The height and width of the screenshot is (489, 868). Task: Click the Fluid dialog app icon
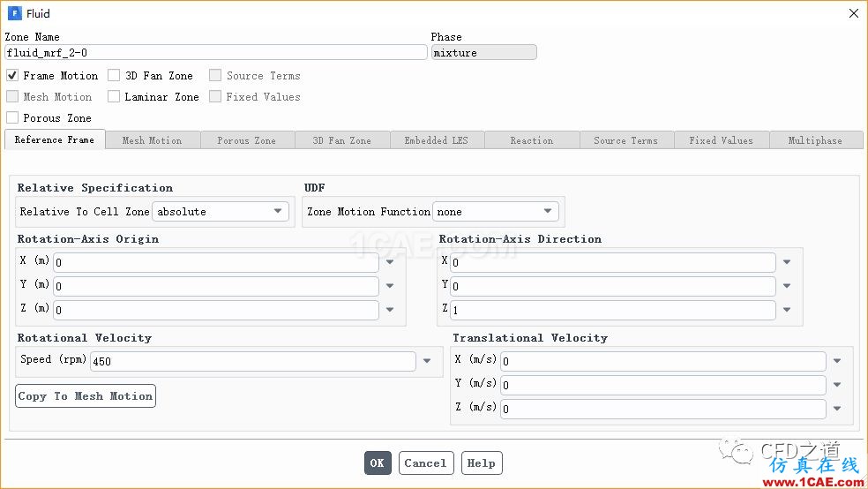14,13
